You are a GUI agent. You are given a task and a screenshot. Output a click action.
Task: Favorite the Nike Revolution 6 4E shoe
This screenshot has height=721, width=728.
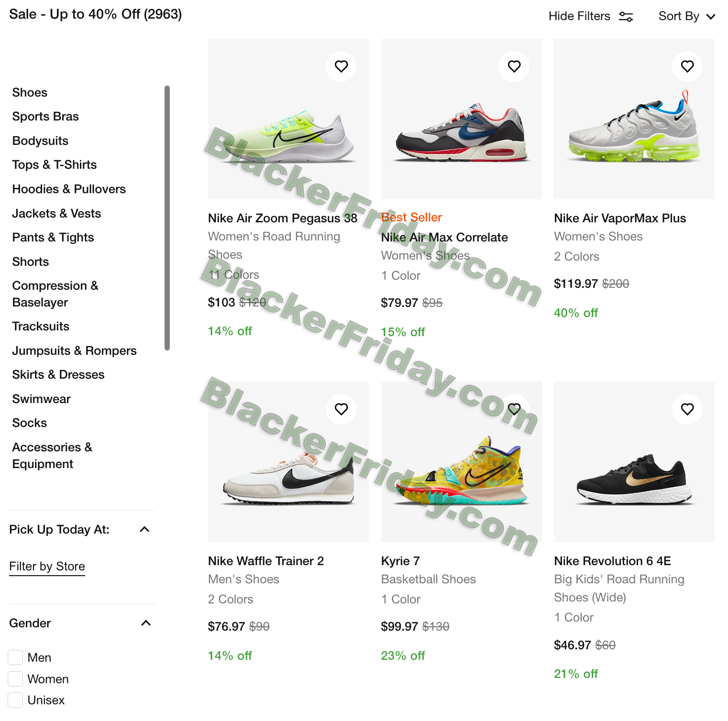point(687,409)
